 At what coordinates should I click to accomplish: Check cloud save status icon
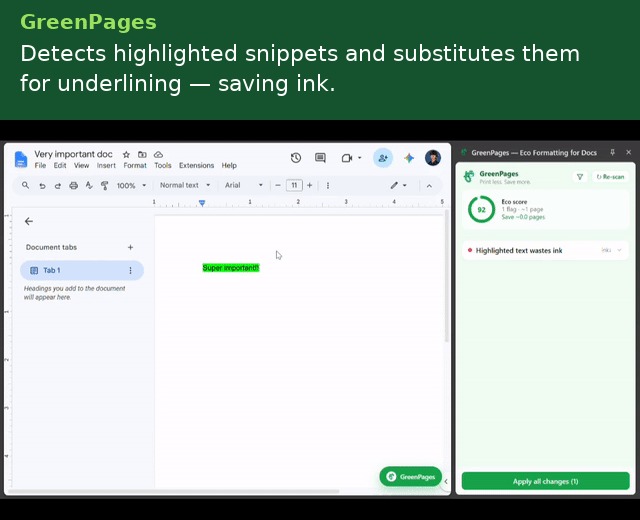click(158, 155)
